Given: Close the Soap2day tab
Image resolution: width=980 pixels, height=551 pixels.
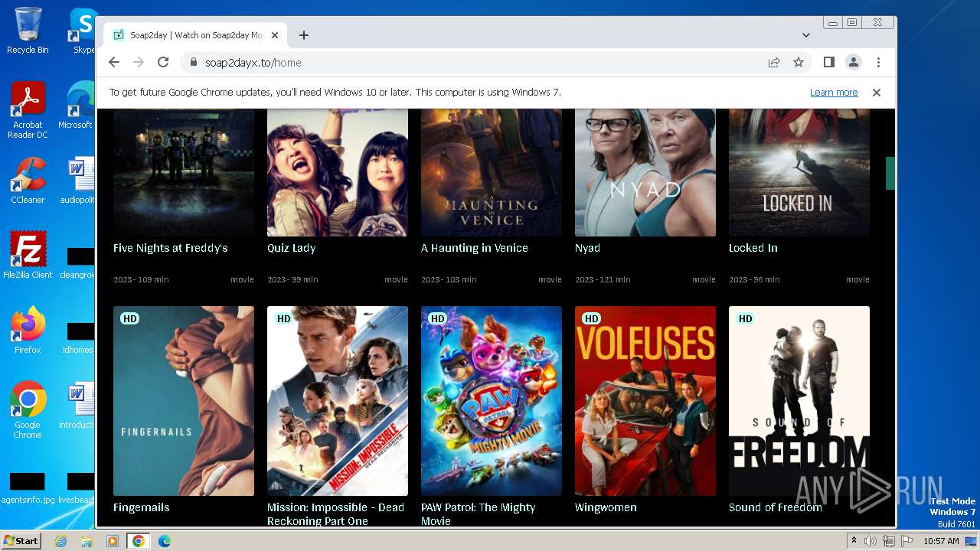Looking at the screenshot, I should [x=275, y=35].
